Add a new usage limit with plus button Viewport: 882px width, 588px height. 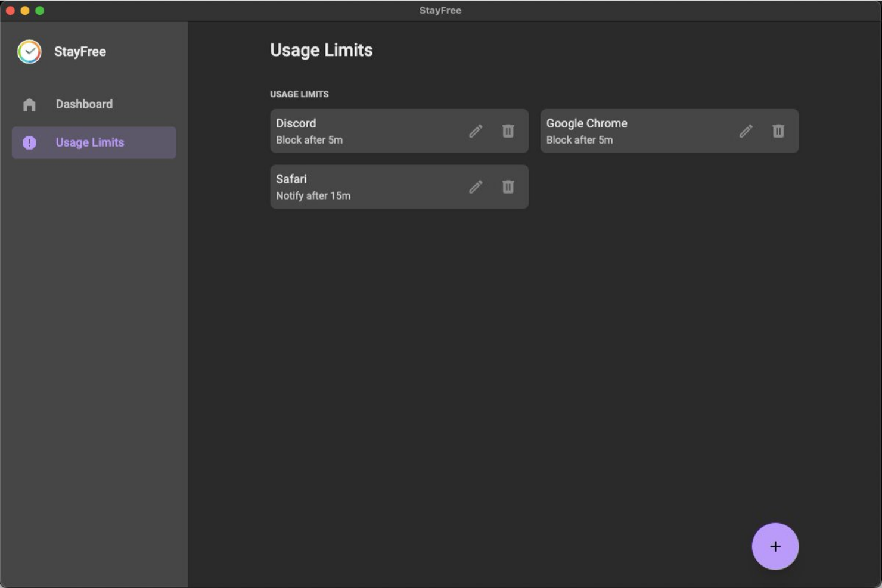(775, 546)
